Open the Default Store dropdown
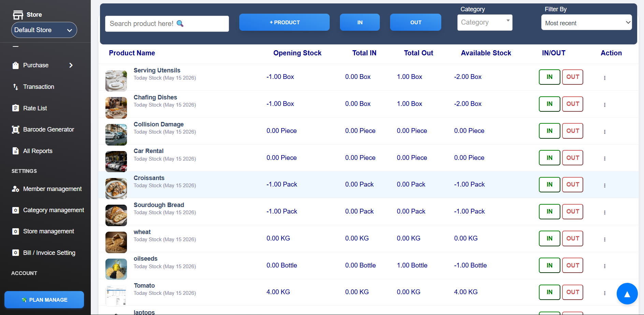Viewport: 644px width, 315px height. (x=44, y=30)
